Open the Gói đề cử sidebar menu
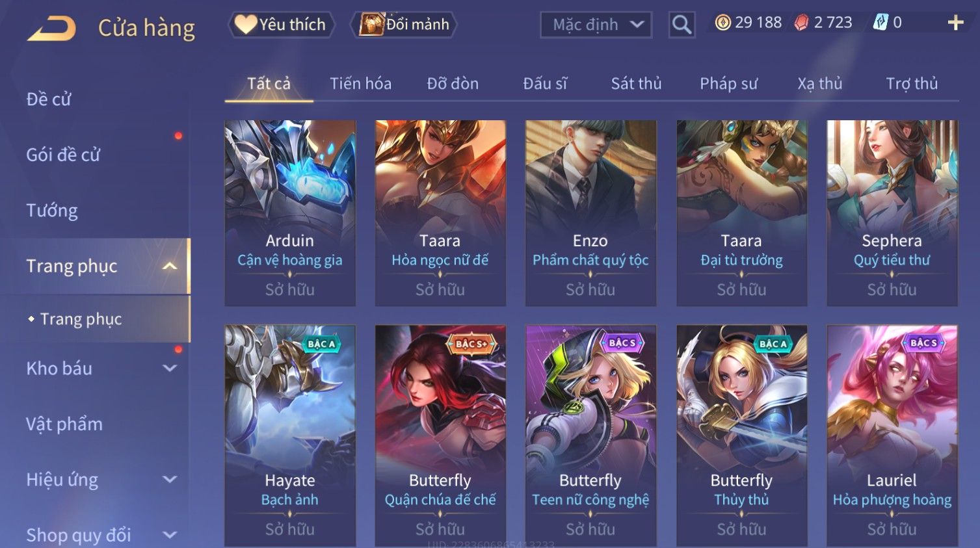The image size is (980, 548). (x=63, y=155)
